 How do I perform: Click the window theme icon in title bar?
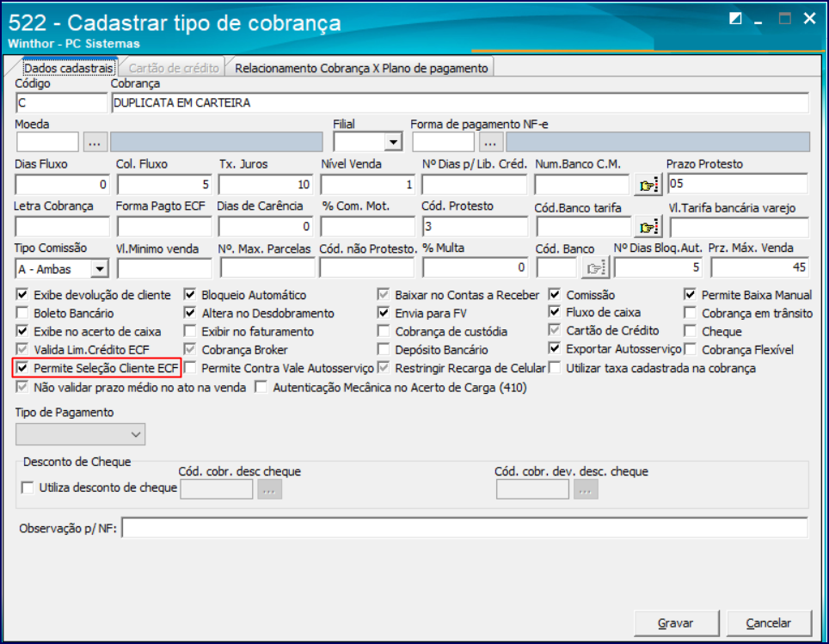tap(735, 19)
